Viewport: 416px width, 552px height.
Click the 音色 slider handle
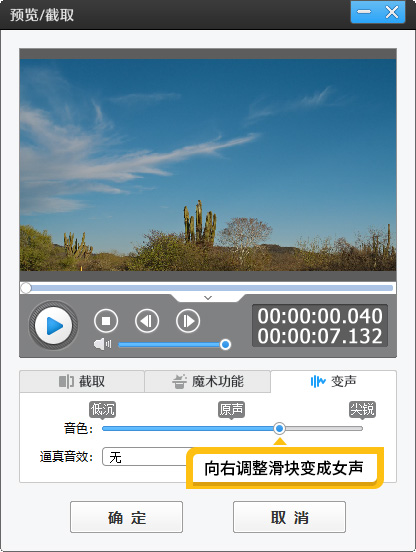coord(279,428)
